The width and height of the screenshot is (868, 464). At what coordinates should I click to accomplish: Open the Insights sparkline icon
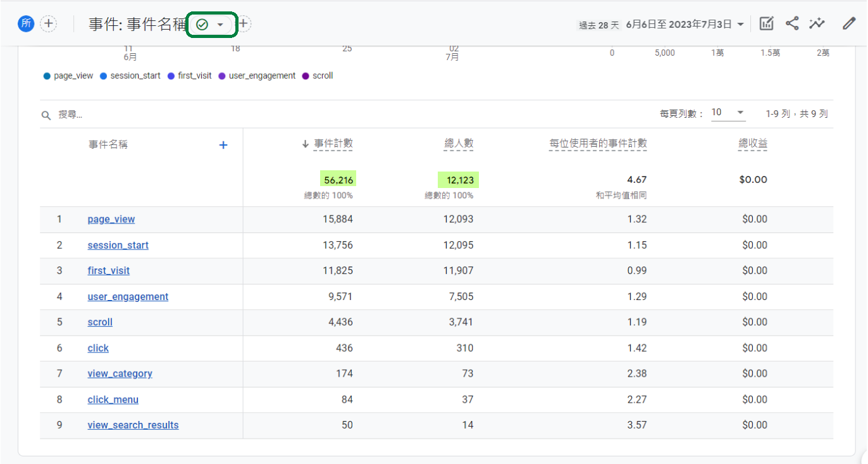(817, 24)
